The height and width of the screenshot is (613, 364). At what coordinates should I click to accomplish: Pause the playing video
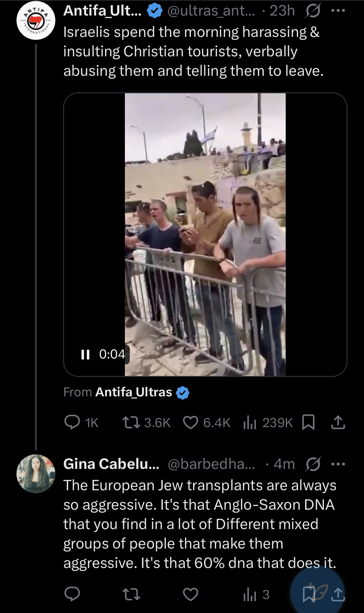click(85, 354)
